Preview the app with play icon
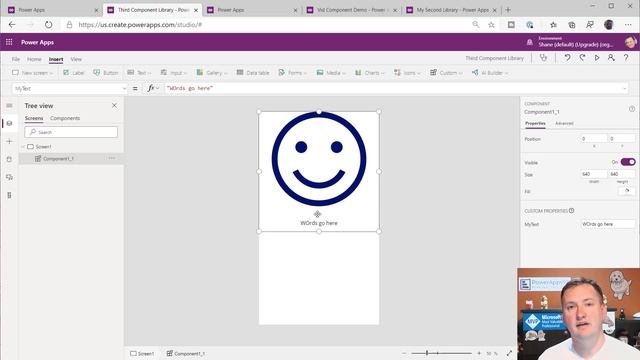This screenshot has height=360, width=640. pyautogui.click(x=597, y=58)
